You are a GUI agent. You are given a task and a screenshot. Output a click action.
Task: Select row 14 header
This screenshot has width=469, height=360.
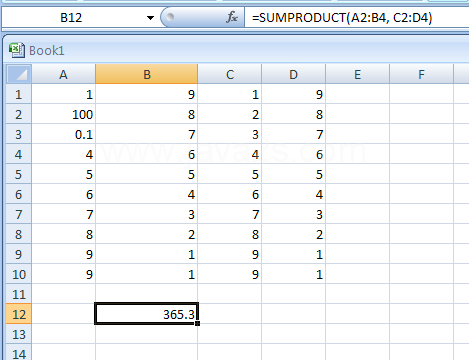(x=19, y=352)
